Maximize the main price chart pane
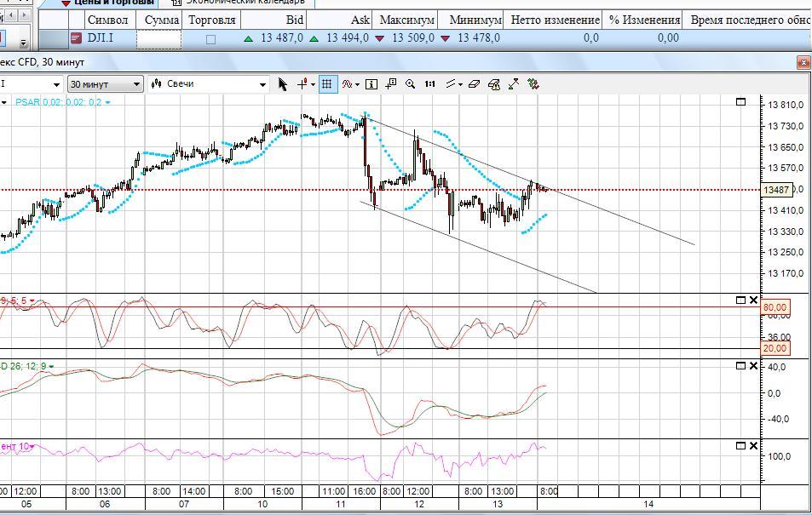 (741, 102)
